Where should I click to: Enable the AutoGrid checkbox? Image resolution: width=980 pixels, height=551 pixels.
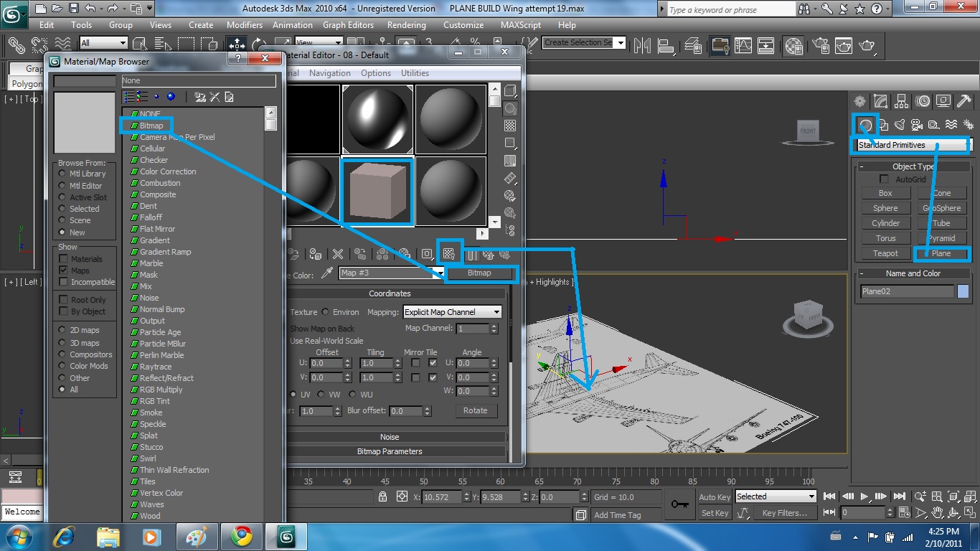click(884, 179)
